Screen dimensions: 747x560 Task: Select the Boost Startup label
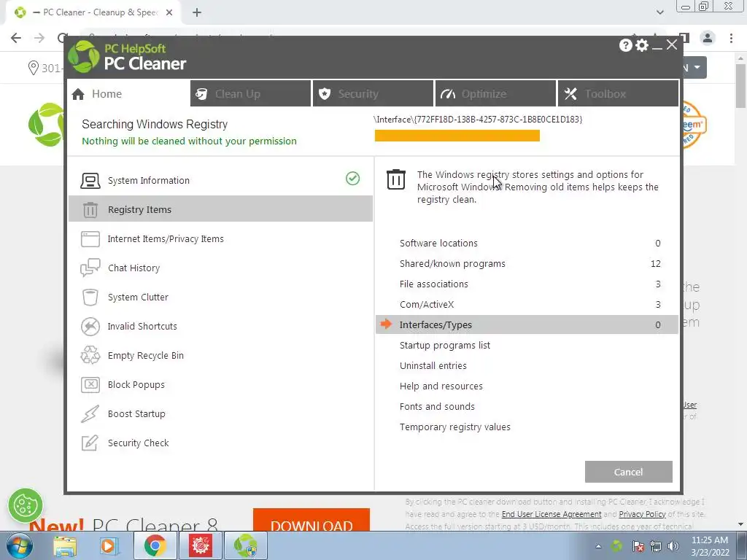tap(136, 414)
